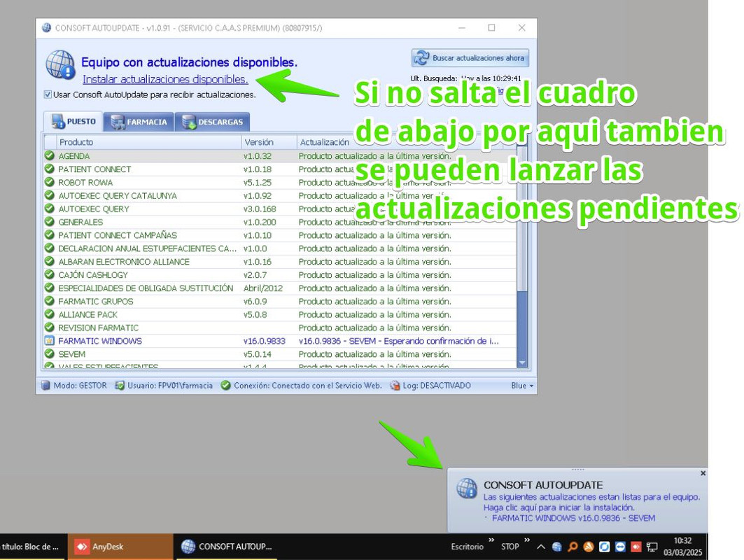Select the PATIENT CONNECT CAMPAÑAS row
Image resolution: width=744 pixels, height=560 pixels.
[x=280, y=235]
